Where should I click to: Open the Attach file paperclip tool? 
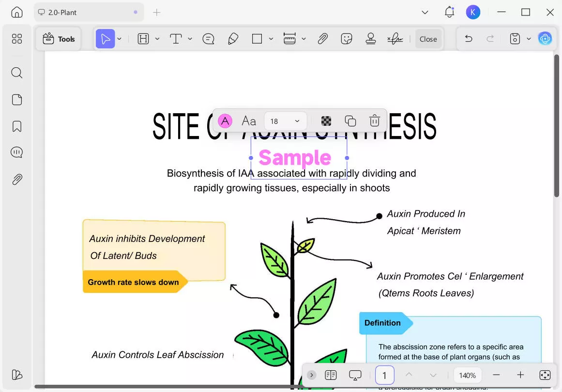(322, 39)
